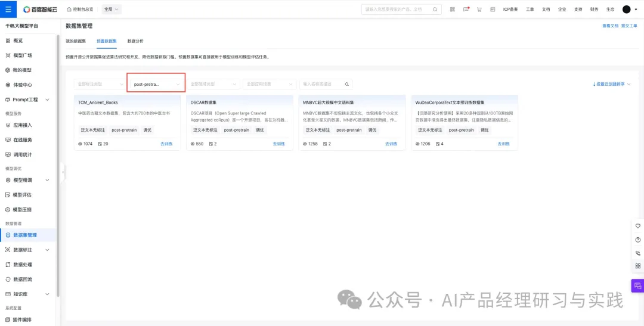Open the 全局 region dropdown
Viewport: 644px width, 326px height.
pos(112,9)
